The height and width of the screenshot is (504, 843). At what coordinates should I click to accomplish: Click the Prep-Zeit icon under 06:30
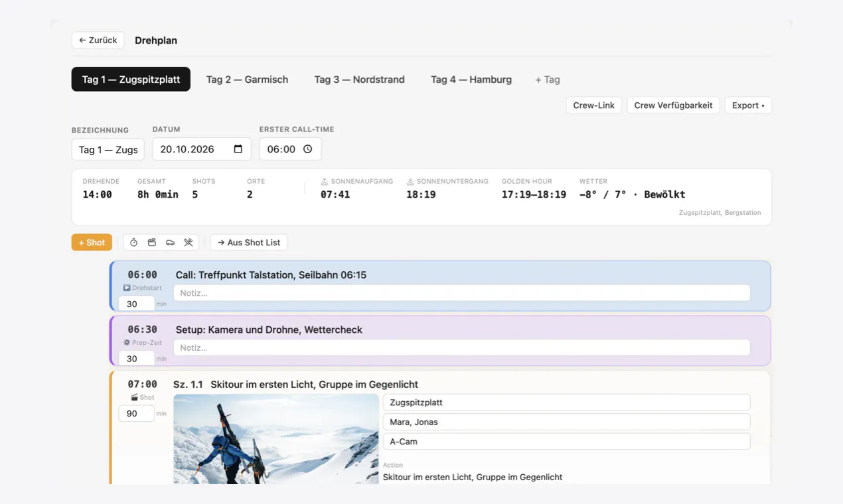click(127, 343)
